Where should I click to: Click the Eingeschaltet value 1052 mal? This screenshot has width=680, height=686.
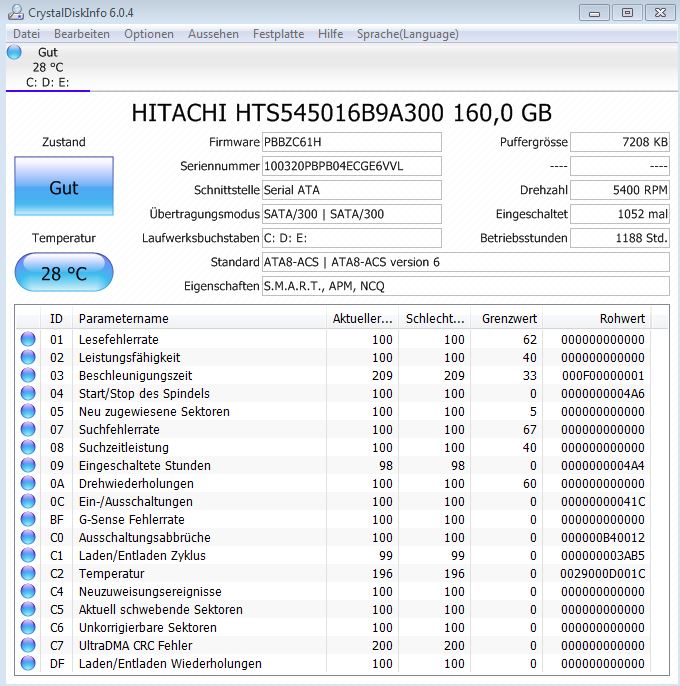620,214
